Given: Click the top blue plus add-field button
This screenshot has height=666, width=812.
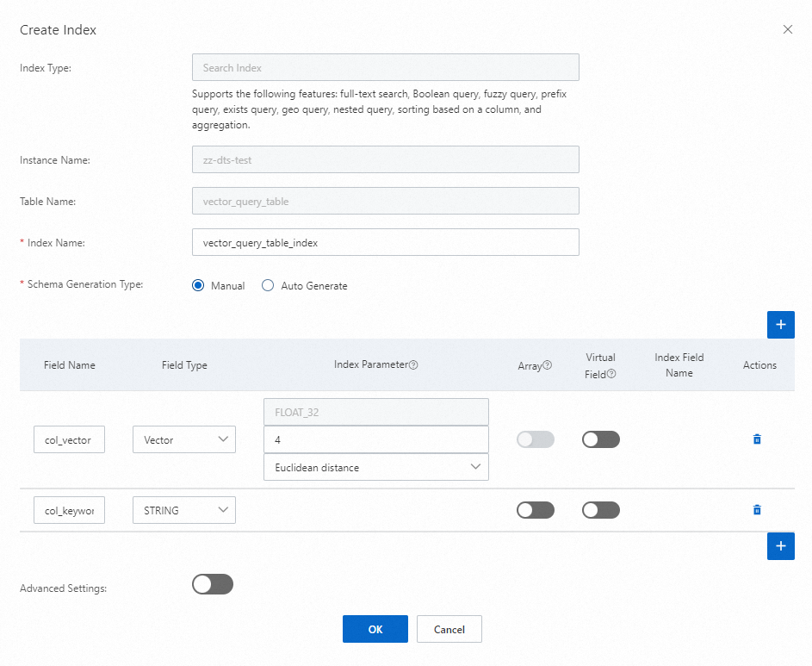Looking at the screenshot, I should (x=780, y=325).
